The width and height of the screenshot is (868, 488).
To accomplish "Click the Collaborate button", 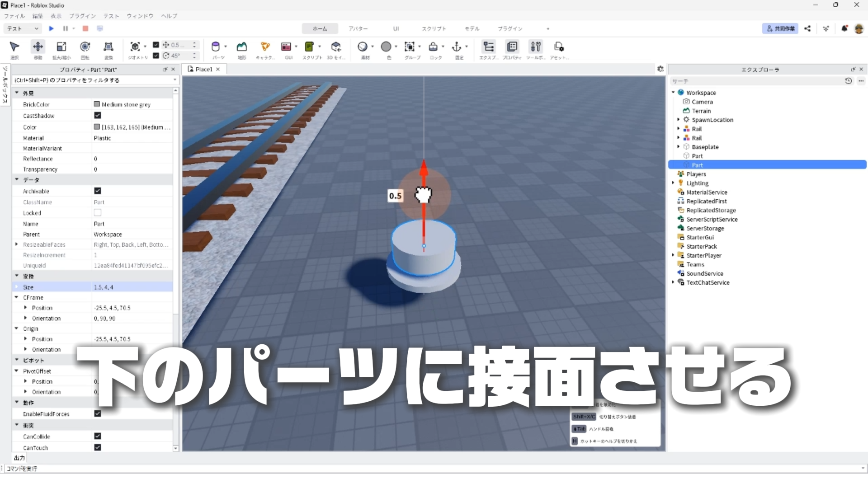I will [780, 28].
